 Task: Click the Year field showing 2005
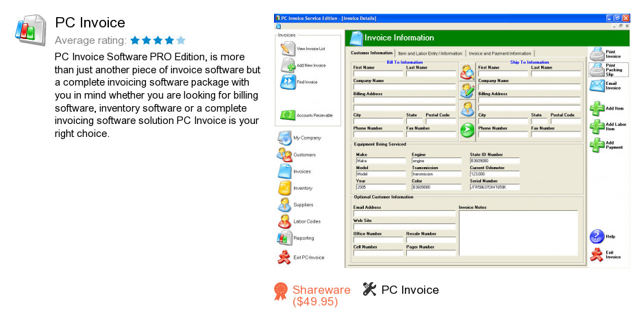[x=381, y=187]
